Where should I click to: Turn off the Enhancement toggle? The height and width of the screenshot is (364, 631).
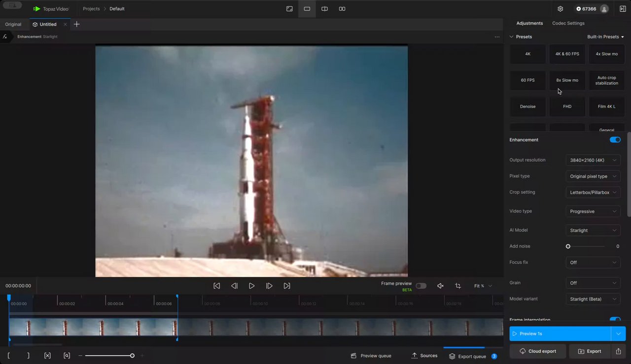pyautogui.click(x=615, y=140)
